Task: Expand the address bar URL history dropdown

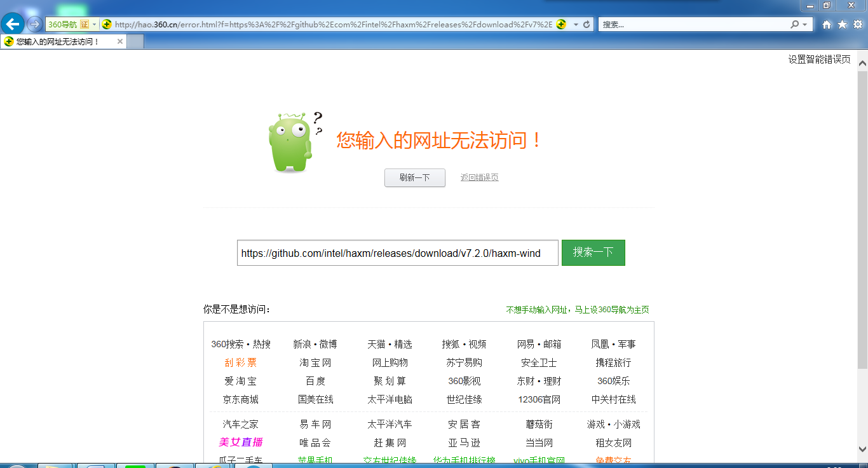Action: [x=576, y=25]
